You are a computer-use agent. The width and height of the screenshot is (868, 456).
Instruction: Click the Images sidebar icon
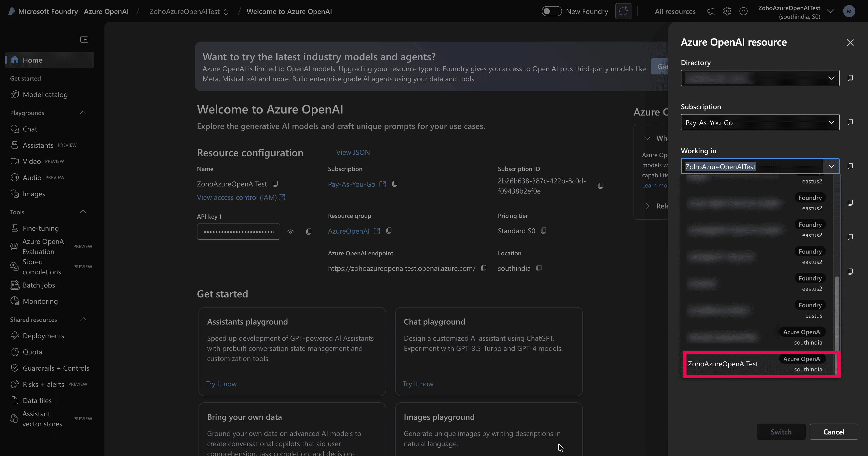14,194
